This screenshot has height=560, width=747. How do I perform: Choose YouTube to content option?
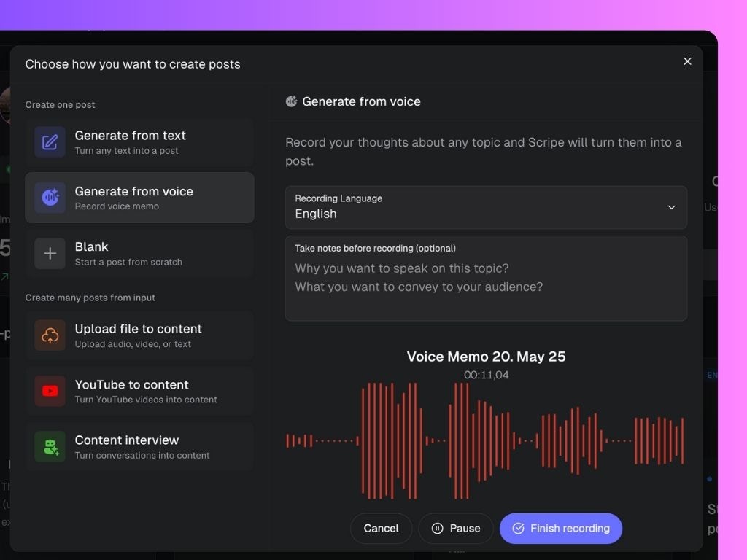coord(139,391)
